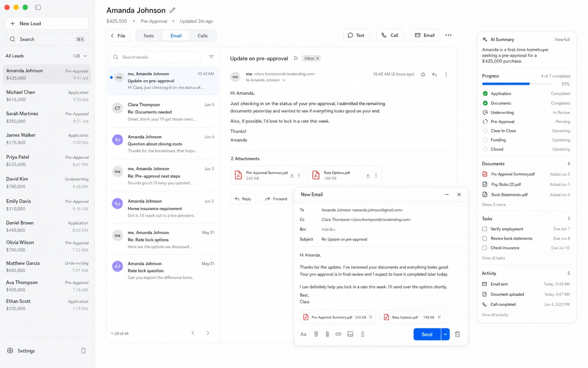Insert a link with the chain icon
The height and width of the screenshot is (368, 588).
(338, 334)
